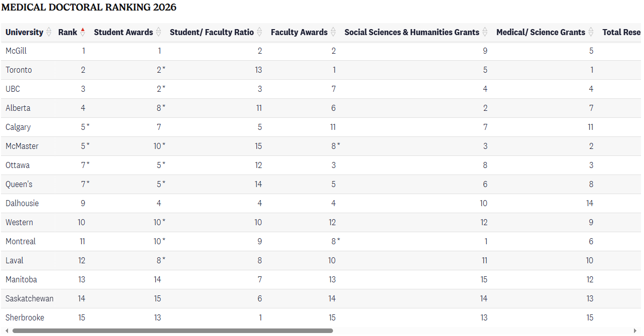Click the red sort arrow beside Rank
Screen dimensions: 644x336
83,32
